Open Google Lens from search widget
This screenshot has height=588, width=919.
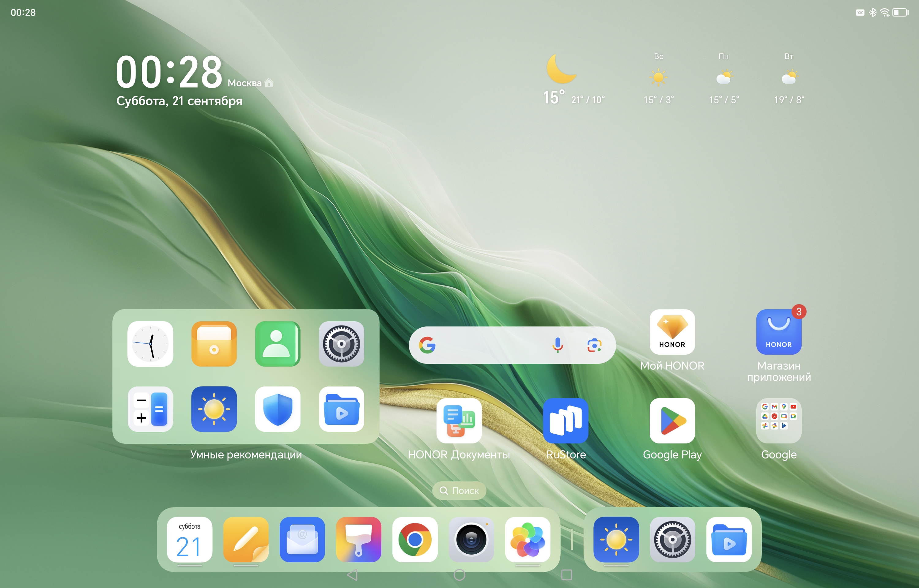tap(594, 345)
